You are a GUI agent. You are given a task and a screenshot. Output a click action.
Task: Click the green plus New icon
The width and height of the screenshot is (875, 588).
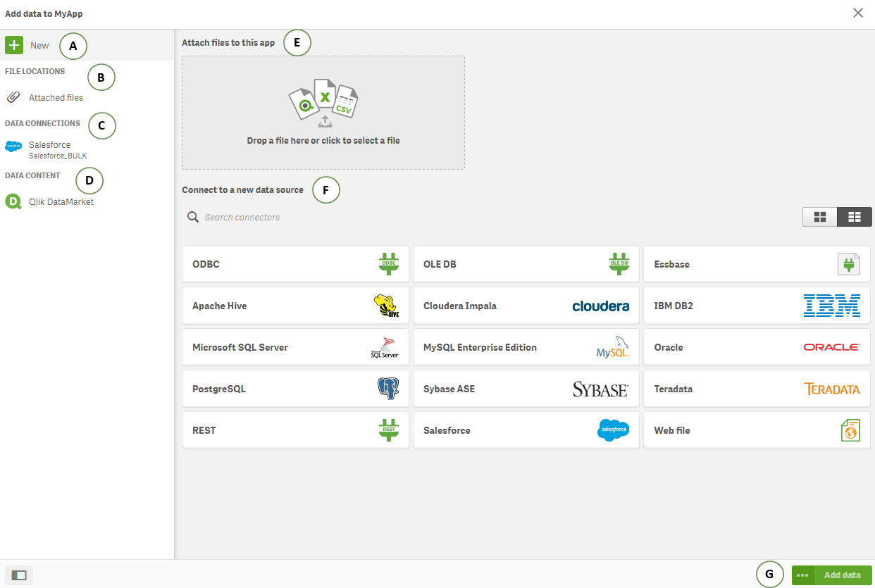(x=14, y=45)
